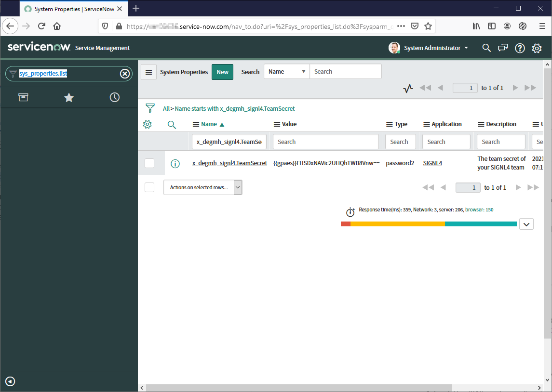552x392 pixels.
Task: Open a new browser tab
Action: click(x=136, y=9)
